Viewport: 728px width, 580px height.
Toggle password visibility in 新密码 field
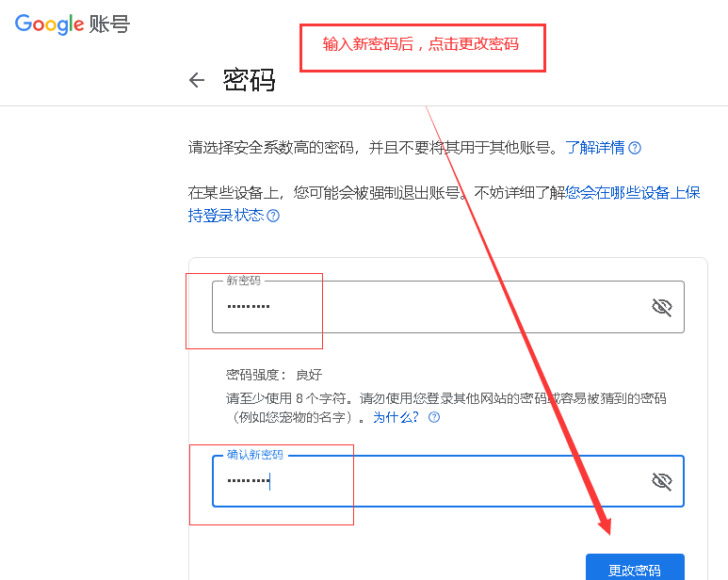pyautogui.click(x=662, y=307)
